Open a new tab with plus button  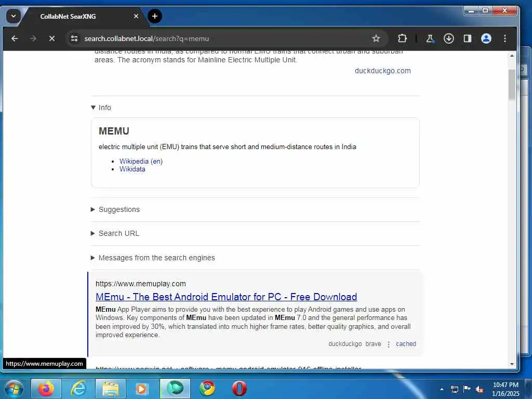click(155, 16)
